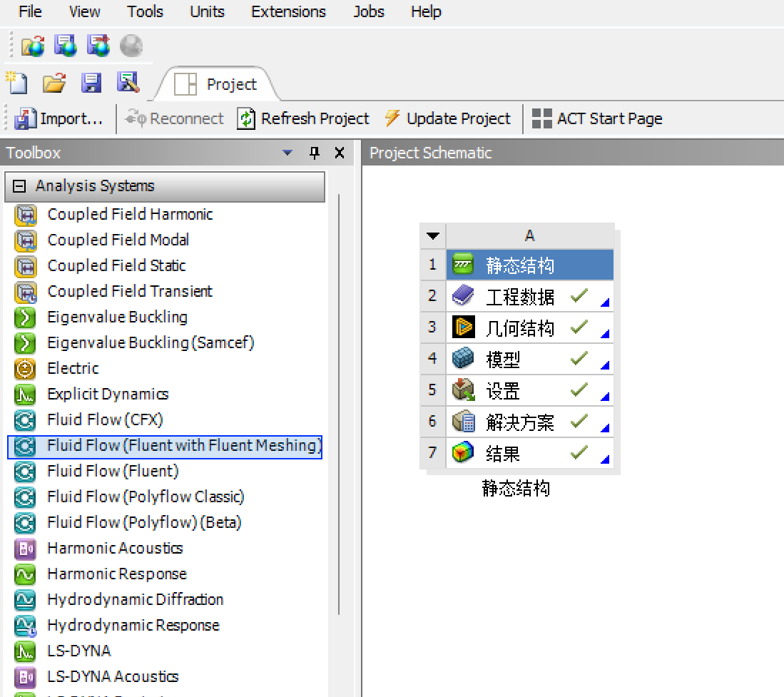784x697 pixels.
Task: Open the Help menu
Action: click(x=426, y=11)
